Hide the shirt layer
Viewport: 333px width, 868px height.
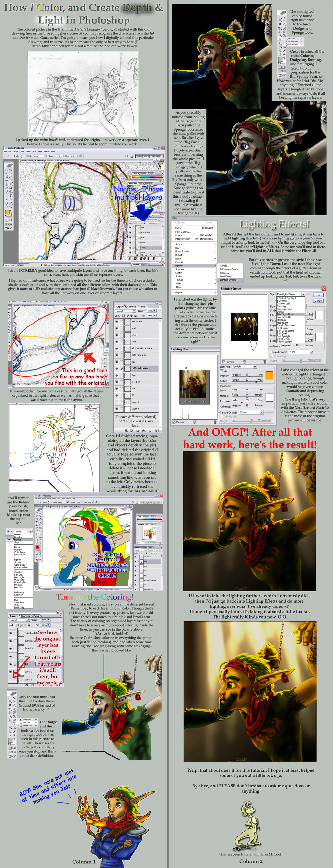(117, 375)
